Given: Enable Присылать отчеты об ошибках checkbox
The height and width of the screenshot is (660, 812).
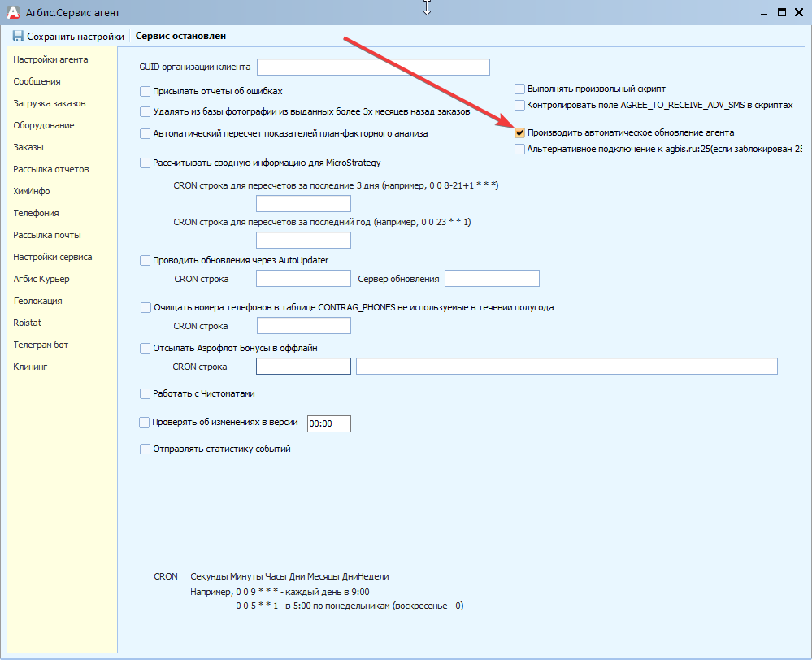Looking at the screenshot, I should [x=145, y=91].
